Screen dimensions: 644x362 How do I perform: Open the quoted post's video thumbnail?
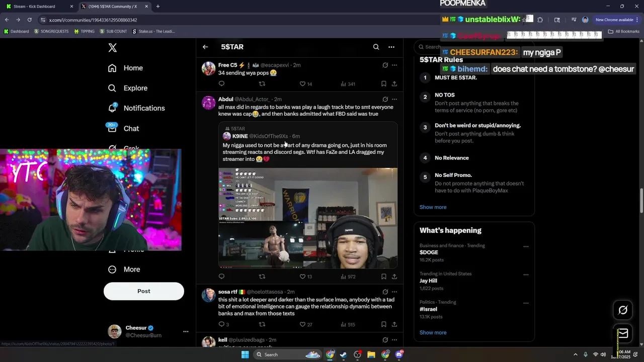(x=308, y=218)
